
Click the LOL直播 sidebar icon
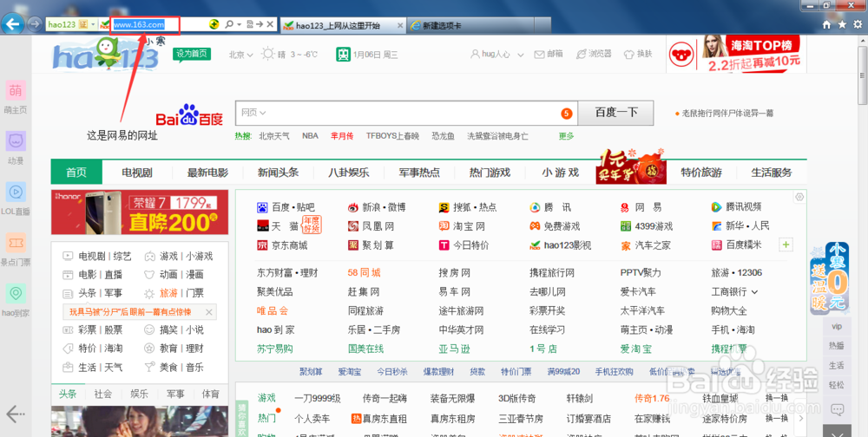(16, 192)
